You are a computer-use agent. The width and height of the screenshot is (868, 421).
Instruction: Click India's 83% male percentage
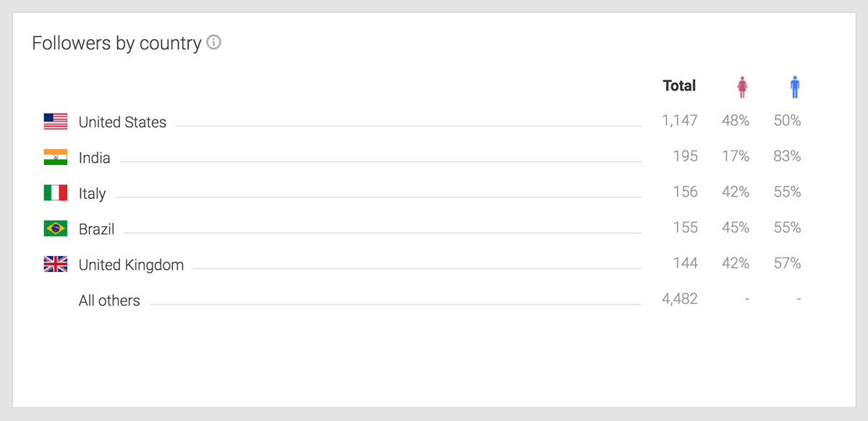[x=787, y=156]
